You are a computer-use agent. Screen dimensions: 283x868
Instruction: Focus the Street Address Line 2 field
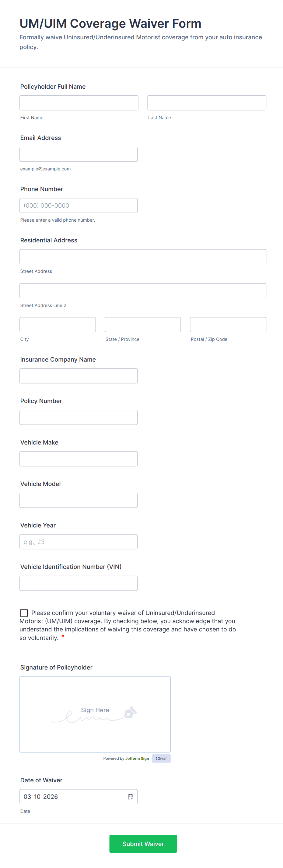[143, 291]
